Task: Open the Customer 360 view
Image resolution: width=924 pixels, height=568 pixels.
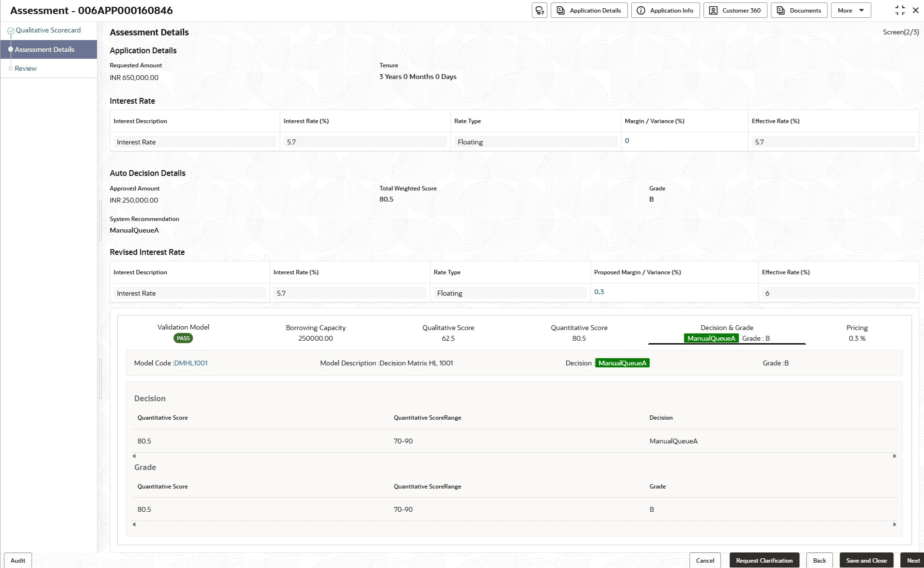Action: coord(735,10)
